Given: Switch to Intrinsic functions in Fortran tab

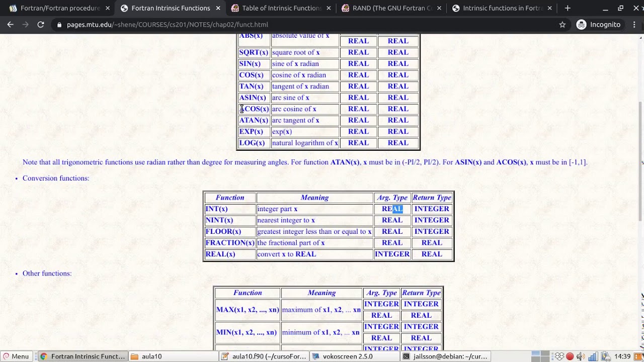Looking at the screenshot, I should [501, 8].
